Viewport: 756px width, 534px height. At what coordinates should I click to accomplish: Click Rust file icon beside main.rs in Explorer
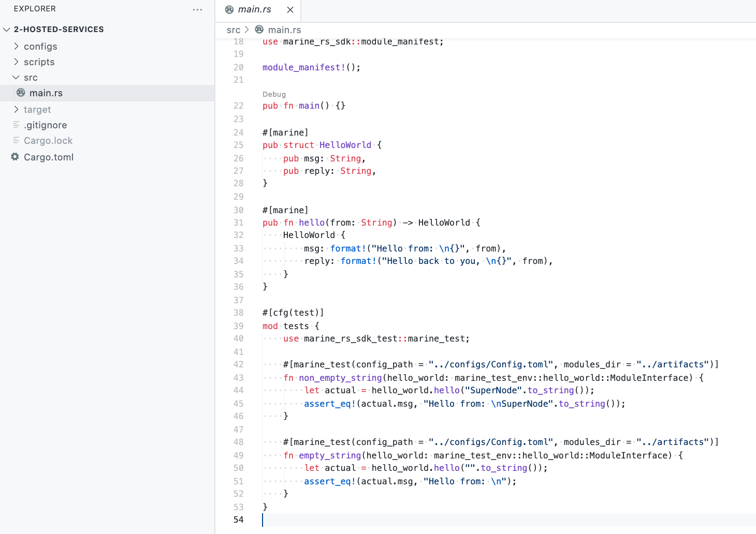(x=21, y=93)
